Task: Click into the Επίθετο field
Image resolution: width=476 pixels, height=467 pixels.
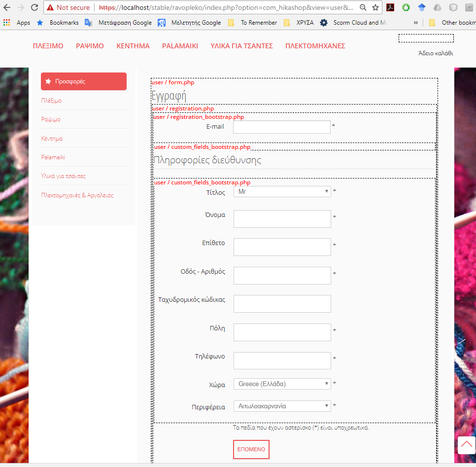Action: coord(282,247)
